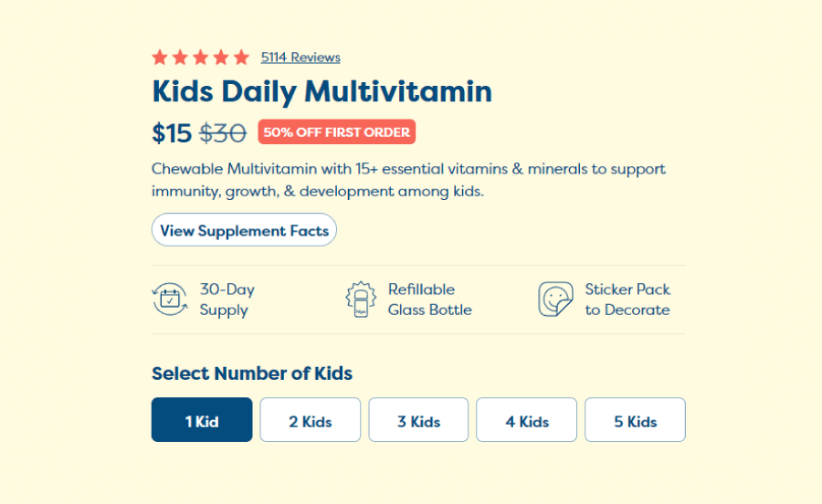Click the Refillable Glass Bottle label
This screenshot has height=504, width=822.
(x=430, y=299)
